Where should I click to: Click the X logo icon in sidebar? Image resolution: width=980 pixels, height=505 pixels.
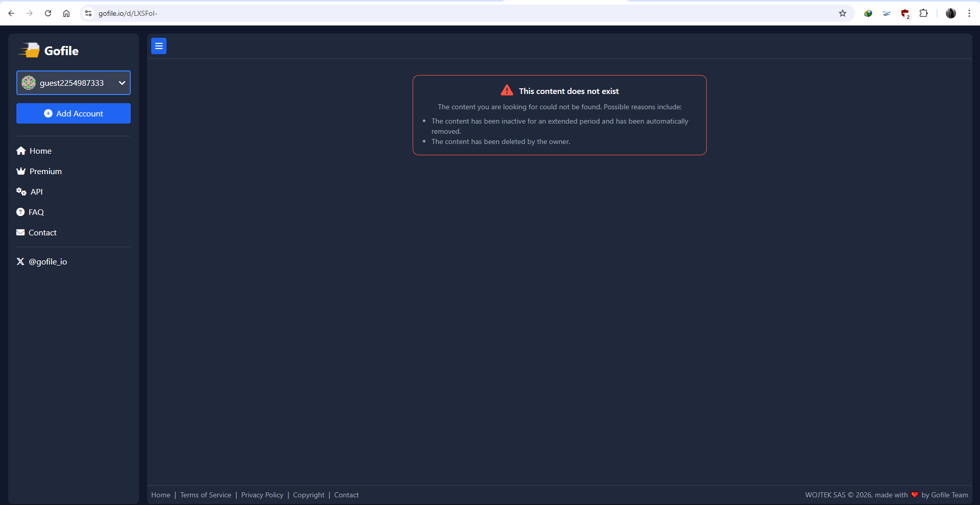click(20, 261)
